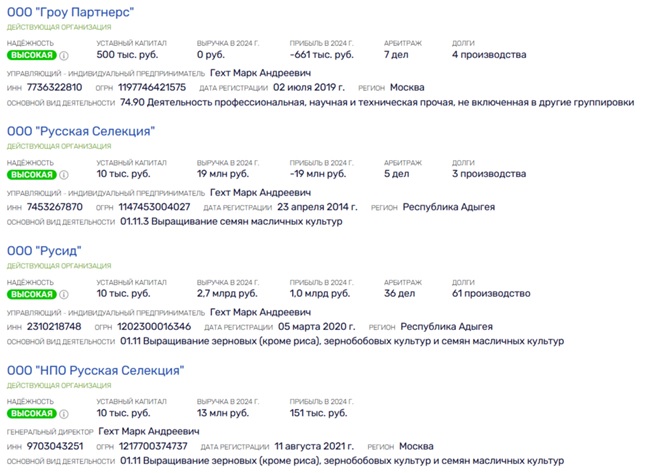The width and height of the screenshot is (646, 473).
Task: Open info icon for НПО Русская Селекция reliability
Action: point(64,414)
